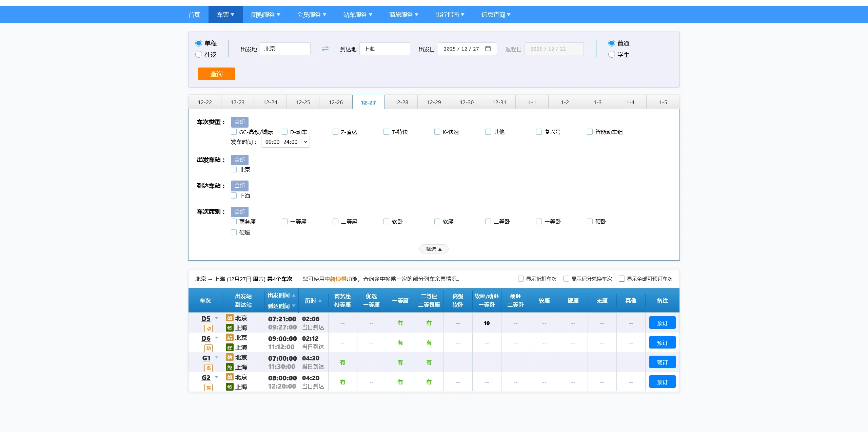Click the 到达地 input field with 上海
Viewport: 868px width, 432px height.
(x=384, y=49)
